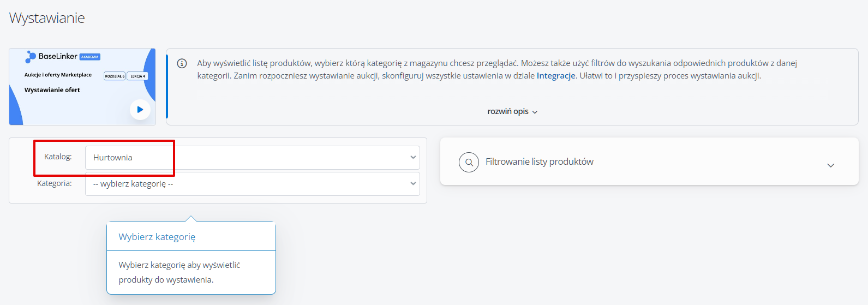Expand the Filtrowanie listy produktów panel chevron
The width and height of the screenshot is (868, 305).
click(x=831, y=165)
